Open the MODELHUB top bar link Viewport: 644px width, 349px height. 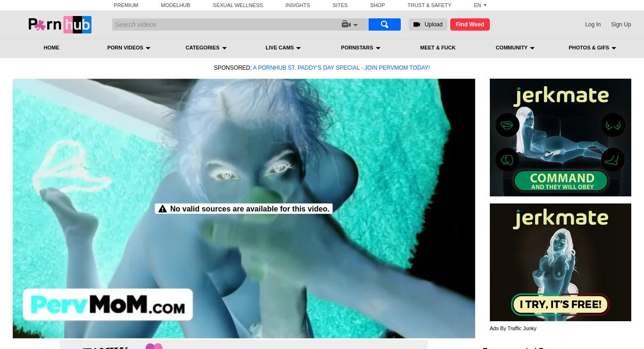click(175, 5)
